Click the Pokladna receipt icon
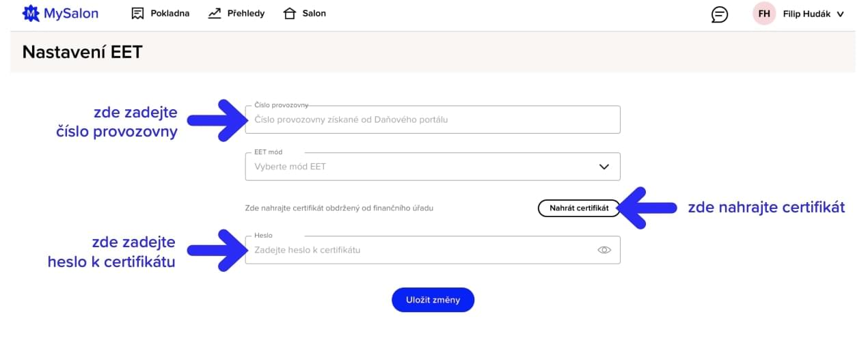This screenshot has height=351, width=868. [137, 13]
